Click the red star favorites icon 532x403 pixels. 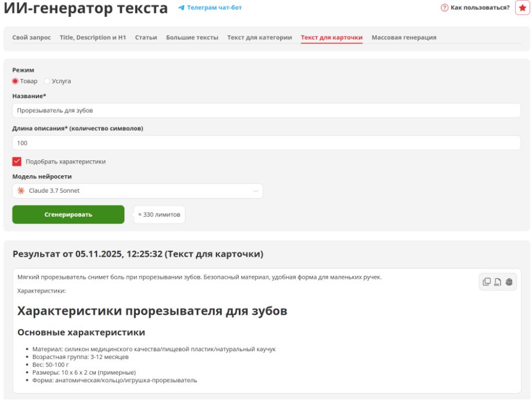point(522,8)
